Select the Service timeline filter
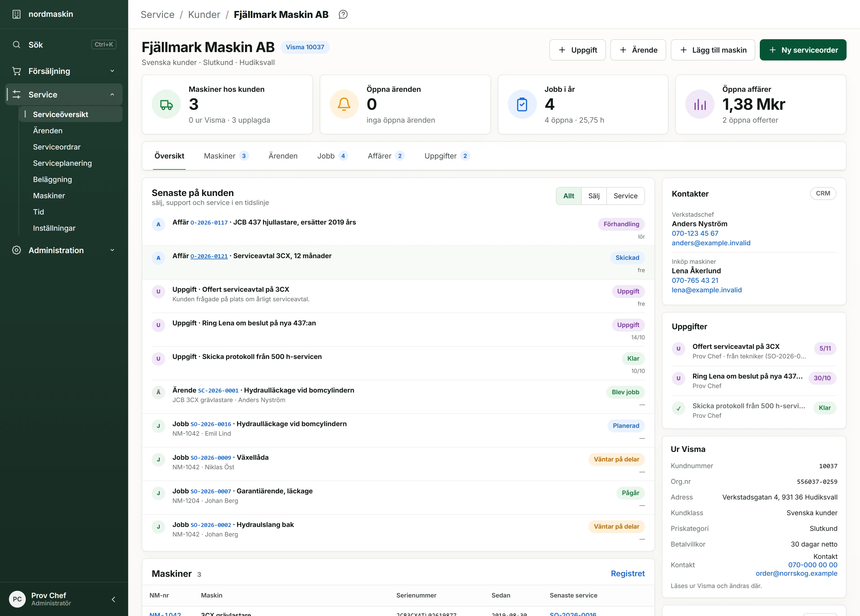The width and height of the screenshot is (860, 616). (625, 196)
